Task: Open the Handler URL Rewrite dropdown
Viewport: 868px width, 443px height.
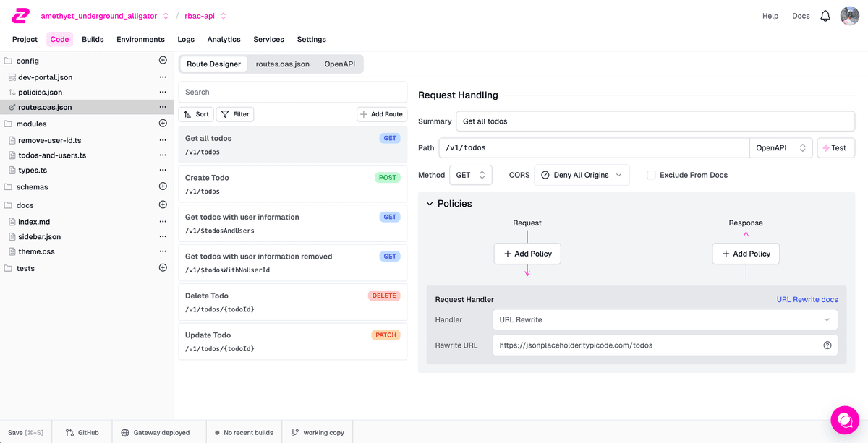Action: pos(665,319)
